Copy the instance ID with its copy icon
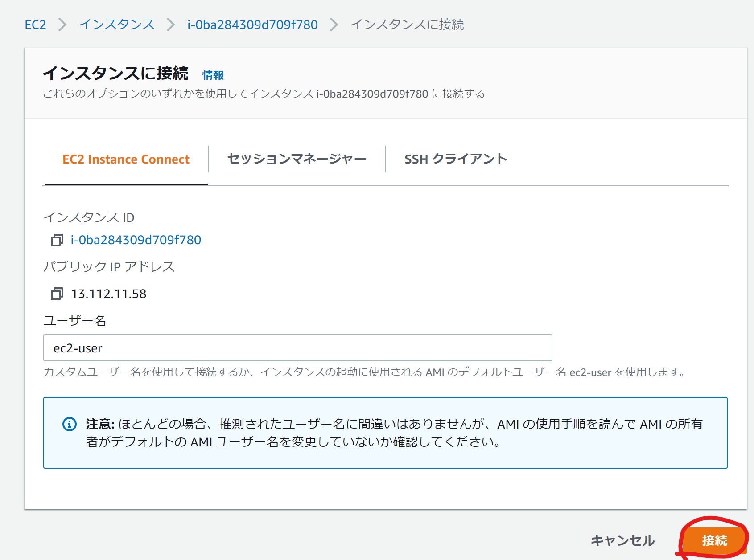This screenshot has width=754, height=560. pos(57,240)
